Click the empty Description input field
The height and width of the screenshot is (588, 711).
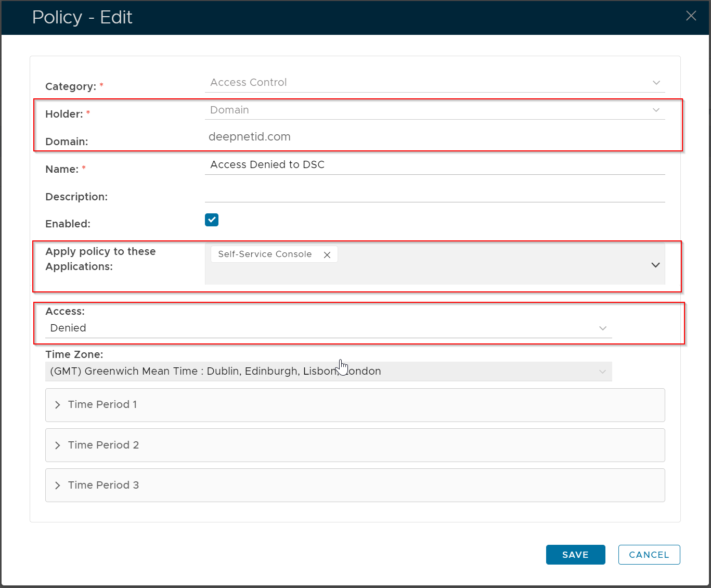tap(434, 194)
